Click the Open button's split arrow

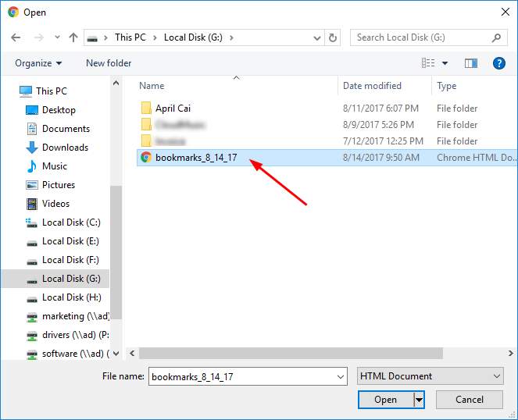pos(420,400)
